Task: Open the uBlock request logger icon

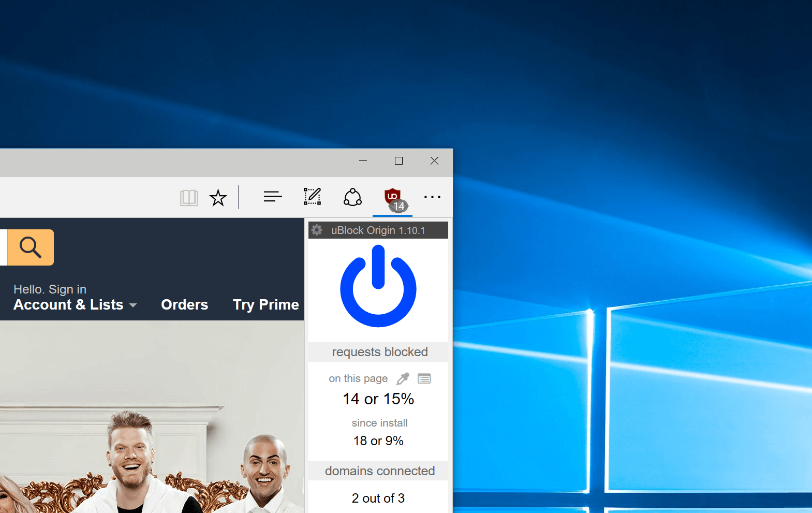Action: [424, 379]
